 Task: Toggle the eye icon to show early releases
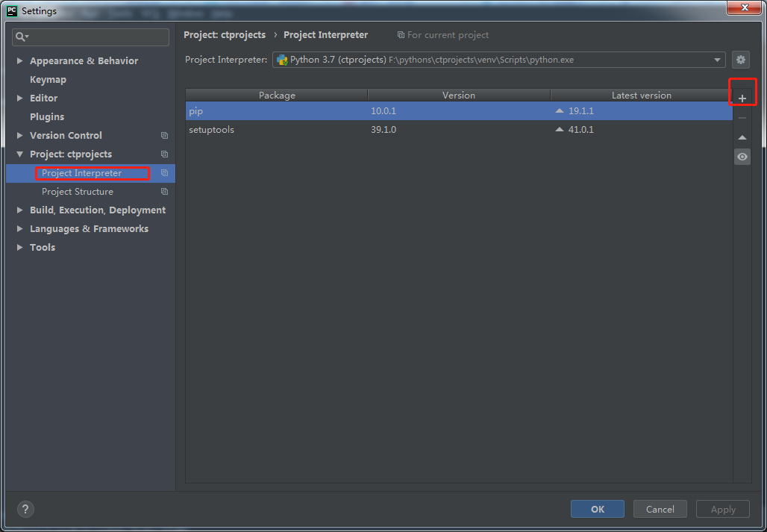742,157
